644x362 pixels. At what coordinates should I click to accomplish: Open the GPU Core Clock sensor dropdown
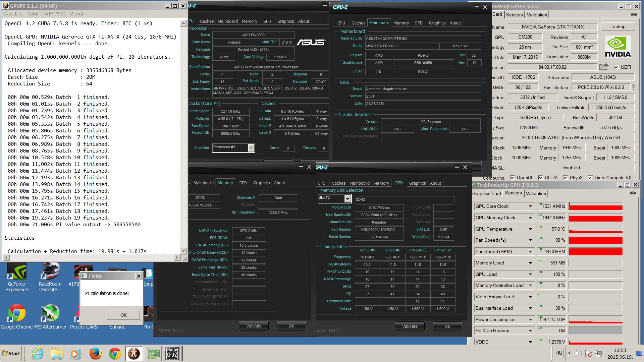[530, 206]
